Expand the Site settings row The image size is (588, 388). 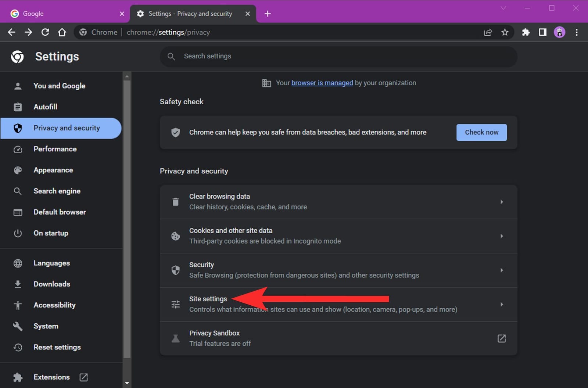tap(502, 304)
